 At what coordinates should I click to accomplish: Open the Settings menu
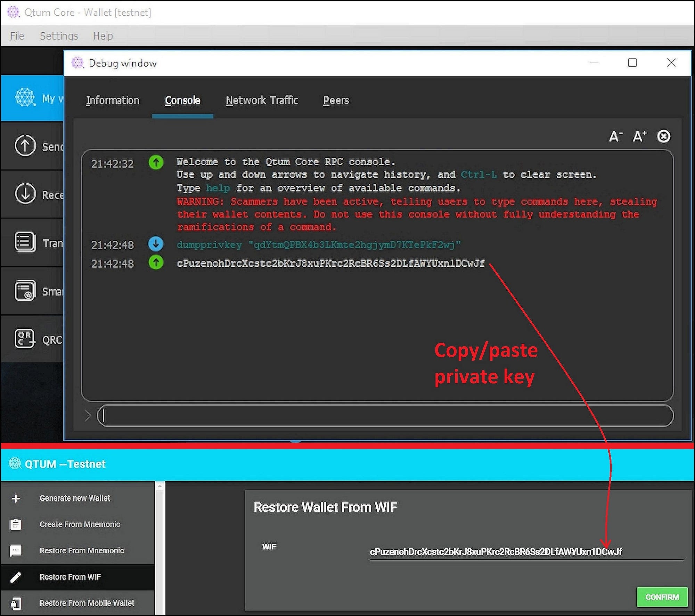pyautogui.click(x=59, y=36)
